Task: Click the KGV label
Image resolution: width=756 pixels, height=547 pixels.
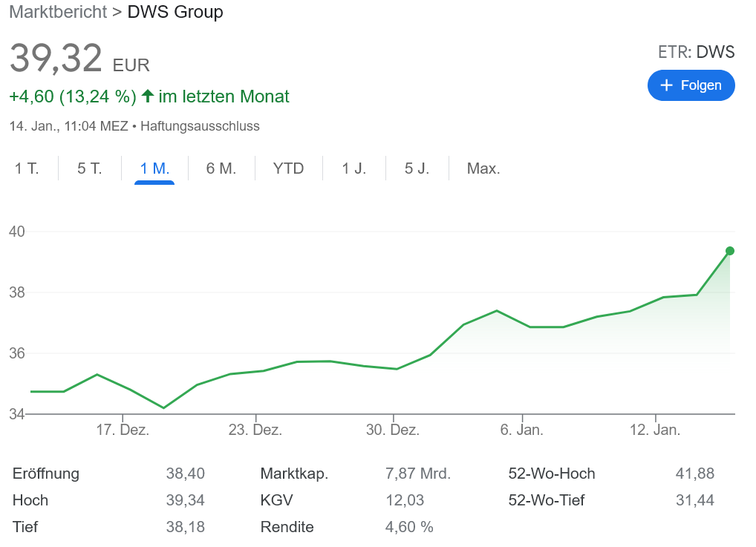Action: point(276,500)
